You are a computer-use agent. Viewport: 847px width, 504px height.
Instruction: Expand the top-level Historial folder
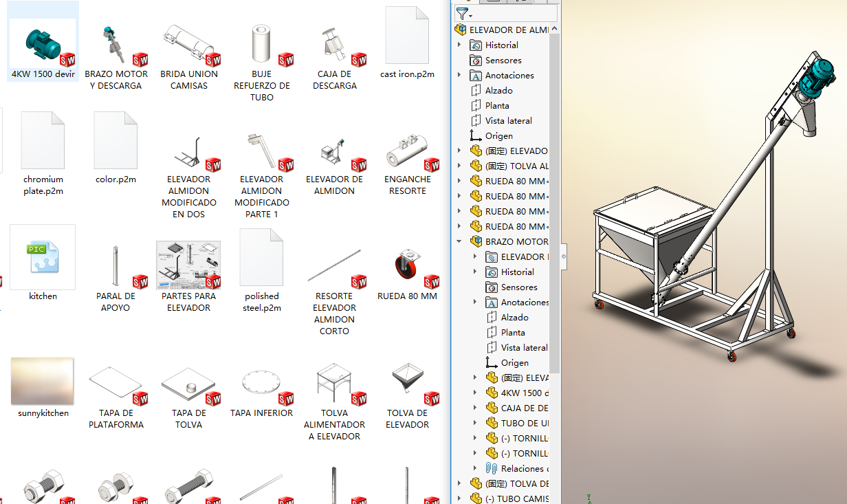[460, 45]
